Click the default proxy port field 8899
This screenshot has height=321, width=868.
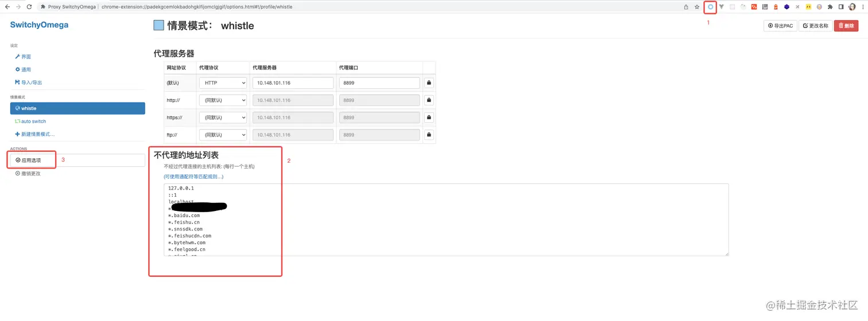(379, 83)
